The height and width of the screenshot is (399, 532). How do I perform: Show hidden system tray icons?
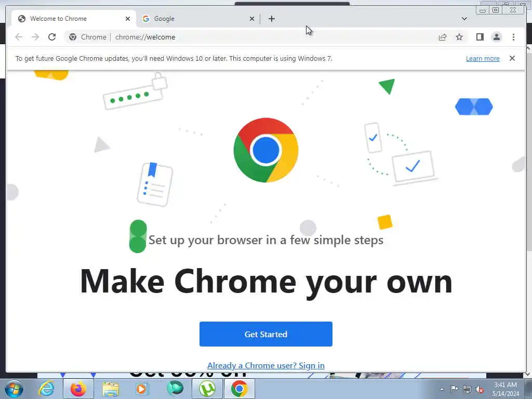tap(442, 389)
